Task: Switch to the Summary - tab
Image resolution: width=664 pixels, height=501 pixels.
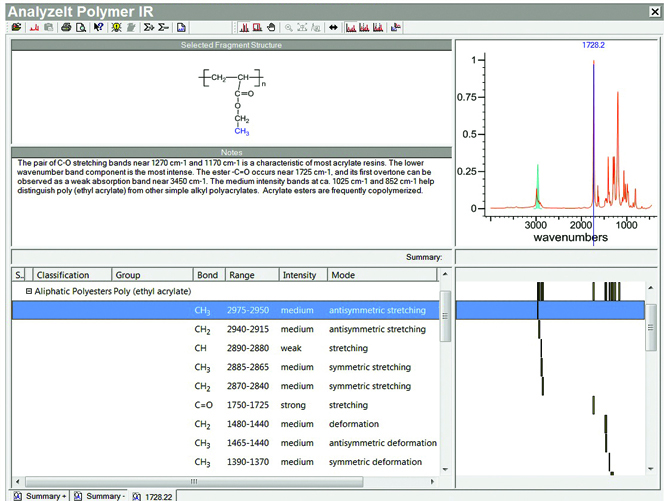Action: pyautogui.click(x=100, y=495)
